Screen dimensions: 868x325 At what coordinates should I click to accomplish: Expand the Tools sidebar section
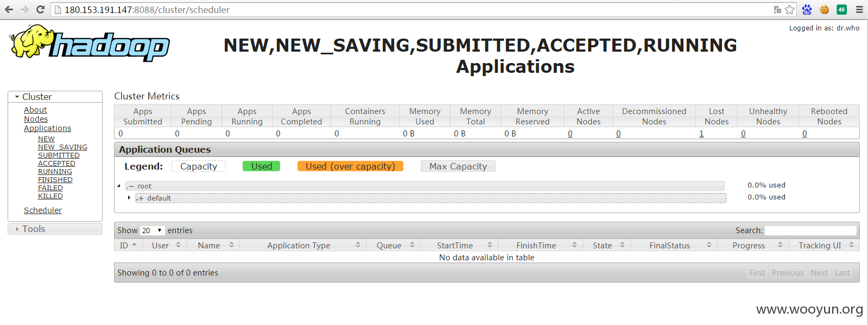click(x=55, y=229)
